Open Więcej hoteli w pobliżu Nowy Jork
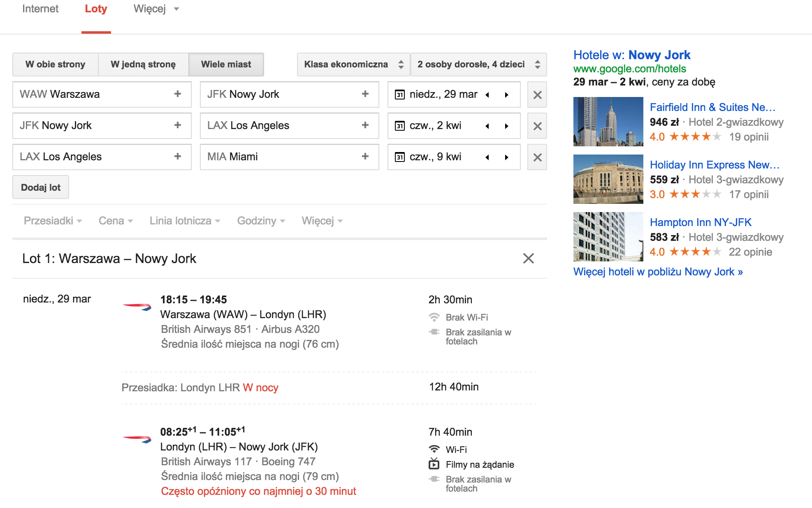This screenshot has height=508, width=812. click(x=658, y=272)
